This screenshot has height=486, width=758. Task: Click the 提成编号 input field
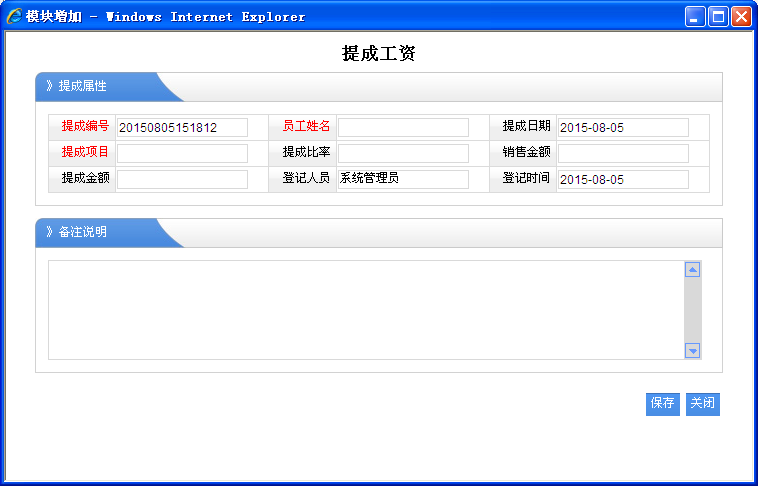click(182, 127)
